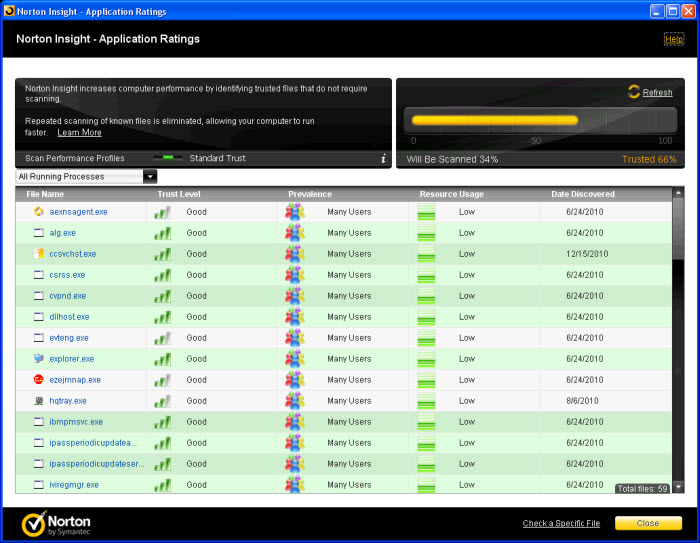
Task: Click the ccsvchst.exe file icon
Action: (x=39, y=253)
